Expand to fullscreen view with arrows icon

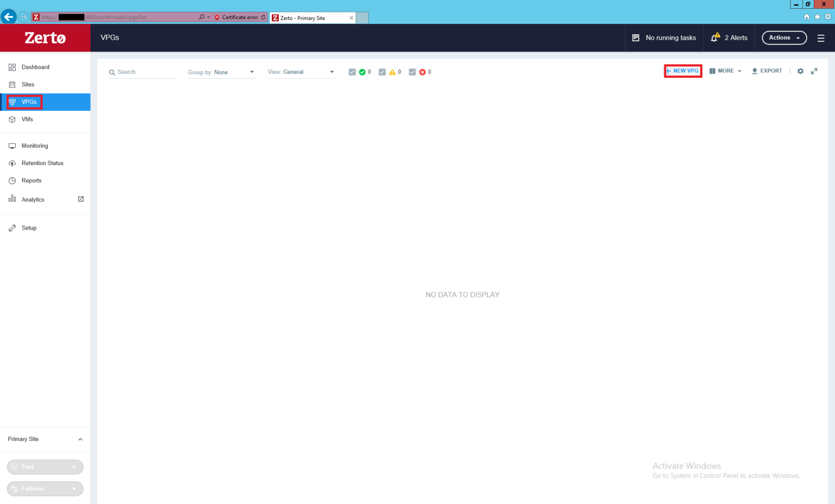(814, 71)
